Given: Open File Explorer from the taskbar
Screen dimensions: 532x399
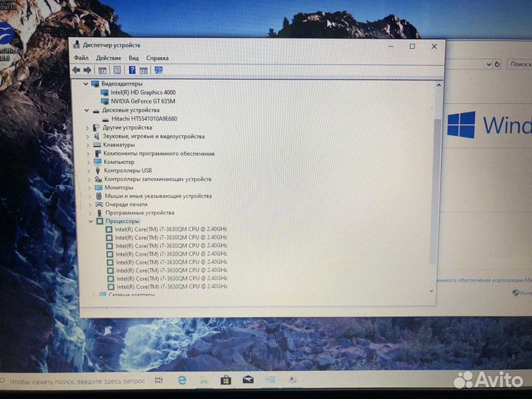Looking at the screenshot, I should click(204, 381).
